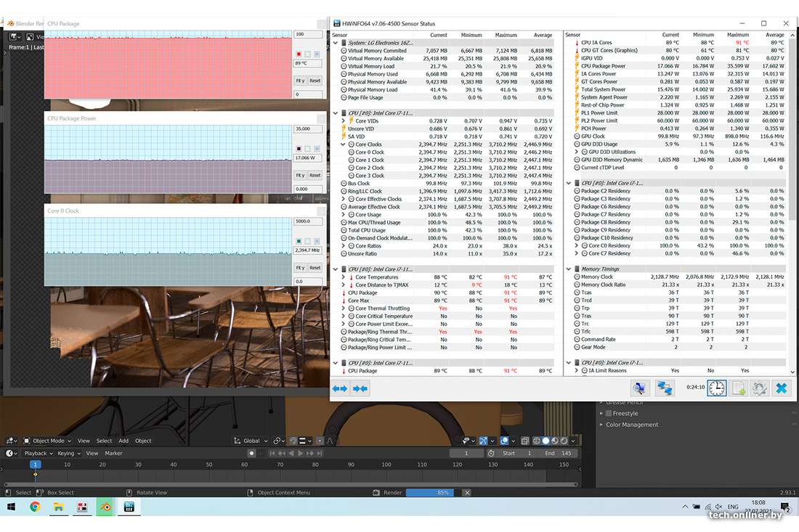
Task: Expand the Color Management panel
Action: [x=601, y=425]
